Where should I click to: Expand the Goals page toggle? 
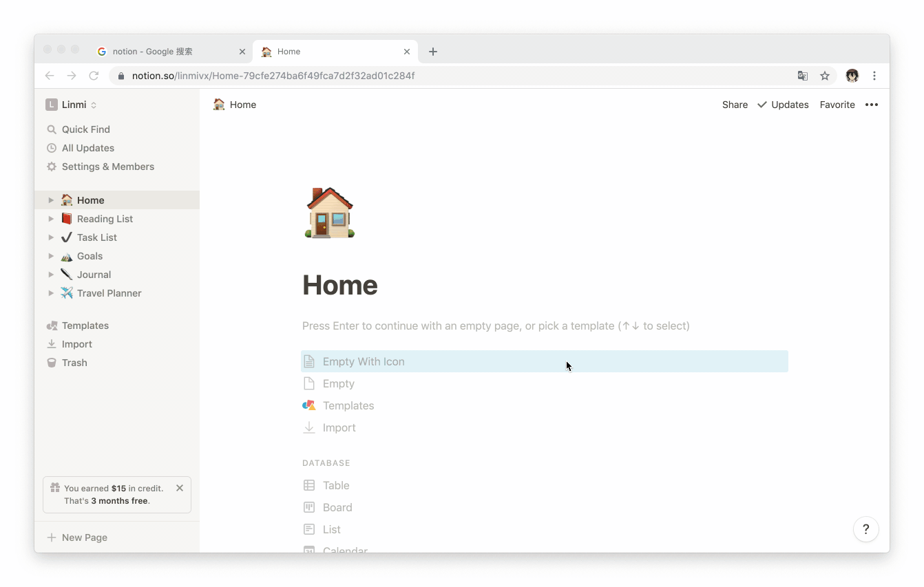(51, 256)
